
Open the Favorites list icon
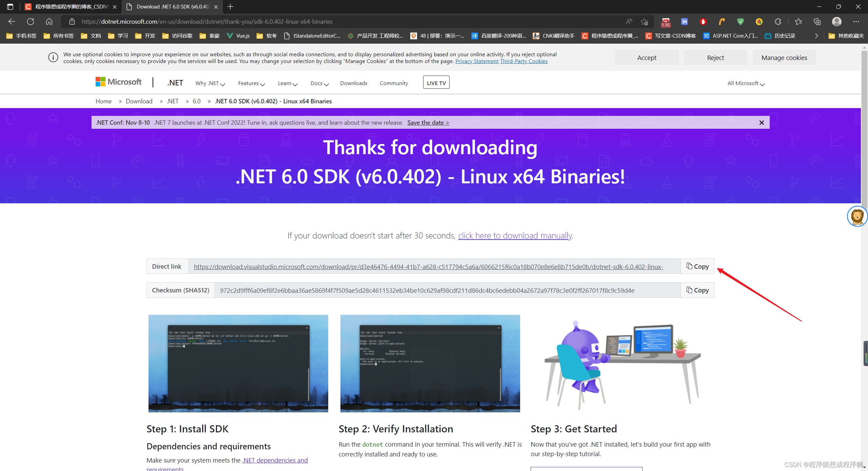798,21
